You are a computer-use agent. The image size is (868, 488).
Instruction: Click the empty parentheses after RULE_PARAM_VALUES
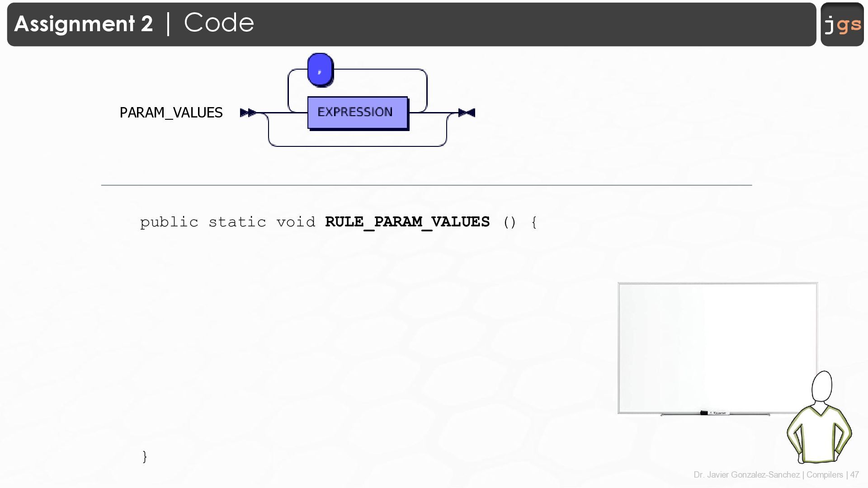coord(509,222)
